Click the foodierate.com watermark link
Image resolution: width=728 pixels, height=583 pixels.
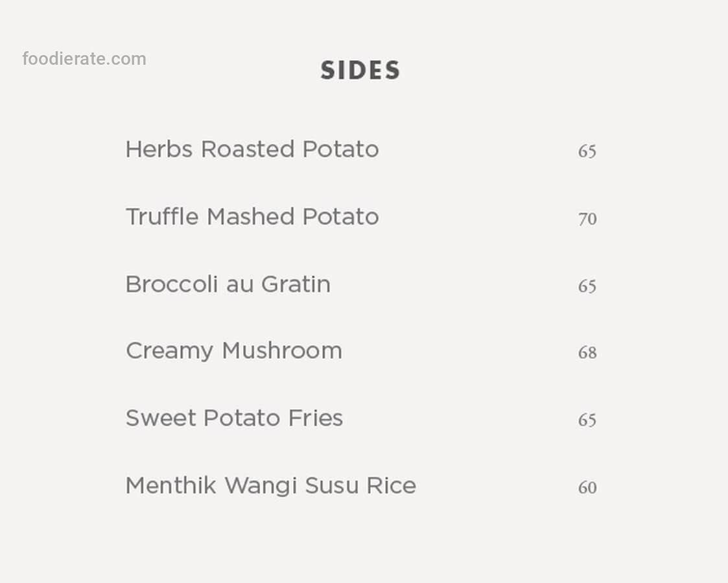coord(84,59)
